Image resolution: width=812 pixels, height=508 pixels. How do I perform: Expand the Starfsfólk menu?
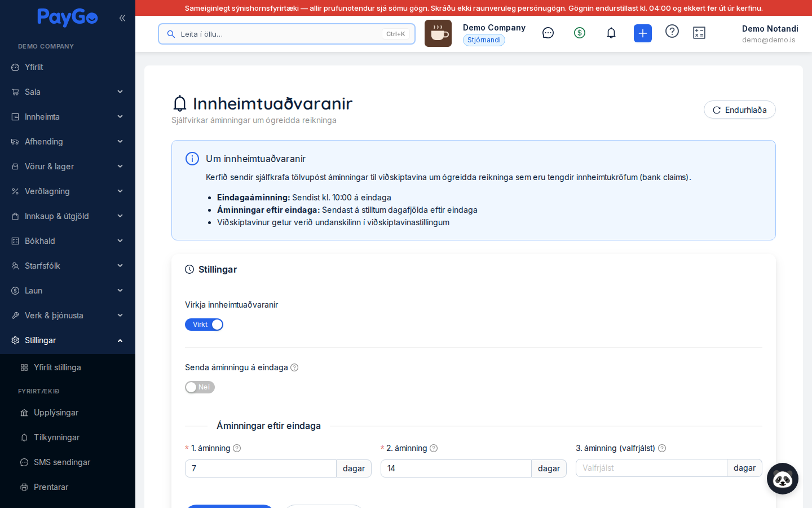click(x=68, y=266)
